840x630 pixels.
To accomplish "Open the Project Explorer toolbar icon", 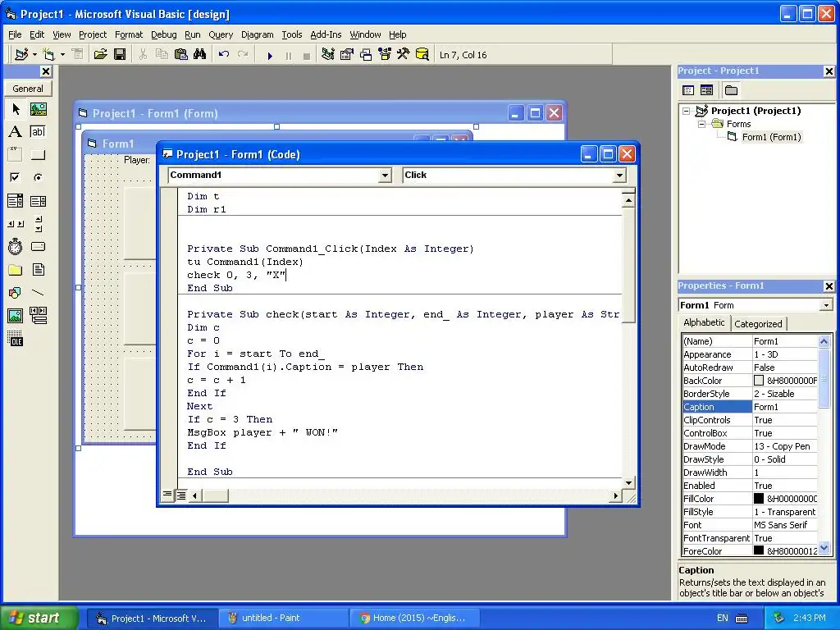I will [x=328, y=55].
